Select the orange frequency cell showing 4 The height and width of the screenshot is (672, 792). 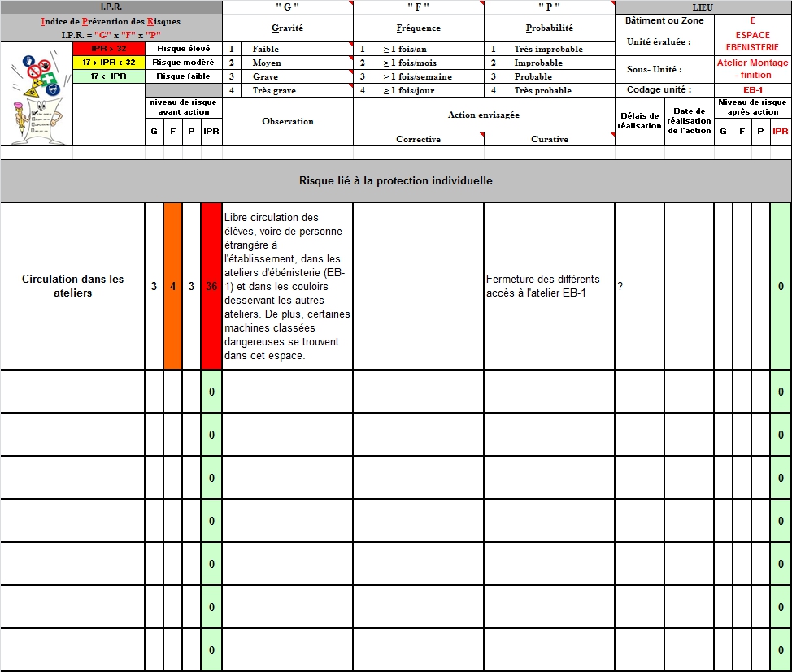[172, 286]
